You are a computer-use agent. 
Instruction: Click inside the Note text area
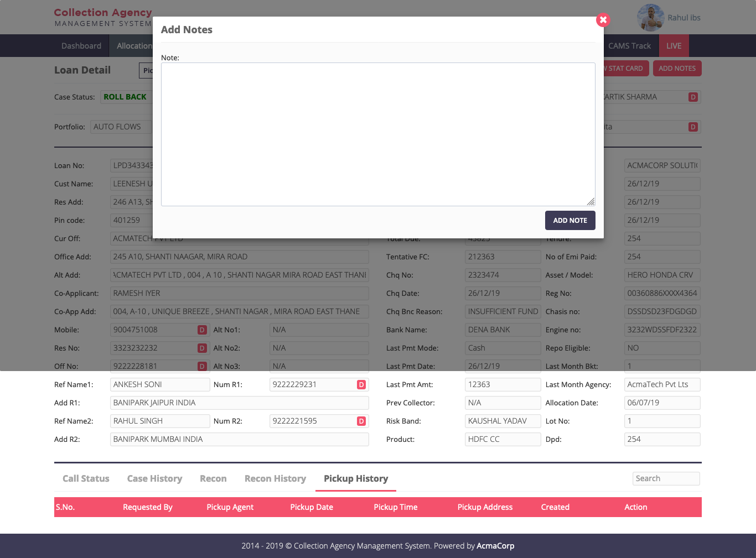point(377,134)
